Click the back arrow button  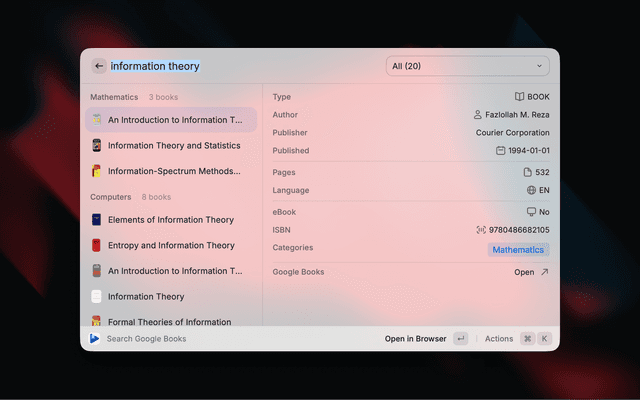coord(99,66)
